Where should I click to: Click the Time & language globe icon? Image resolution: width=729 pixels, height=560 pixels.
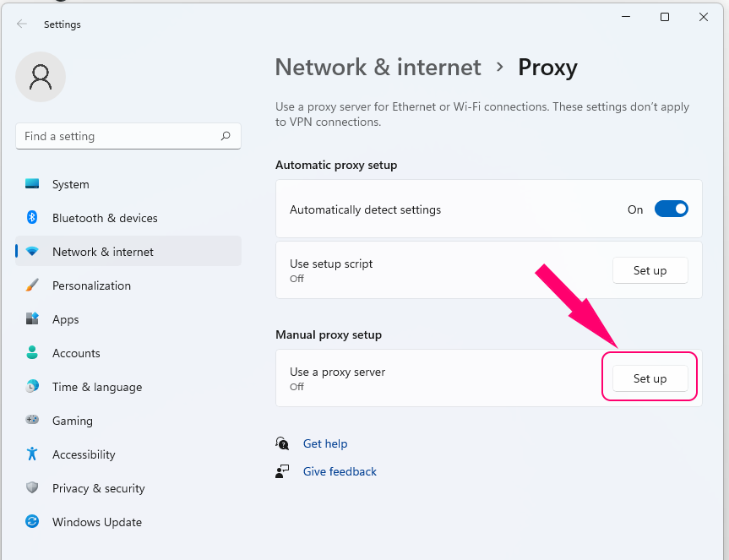(x=32, y=387)
